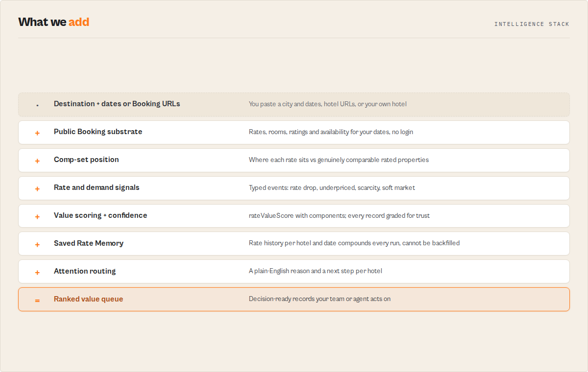The height and width of the screenshot is (372, 588).
Task: Click the plus icon beside Saved Rate Memory
Action: pyautogui.click(x=37, y=245)
